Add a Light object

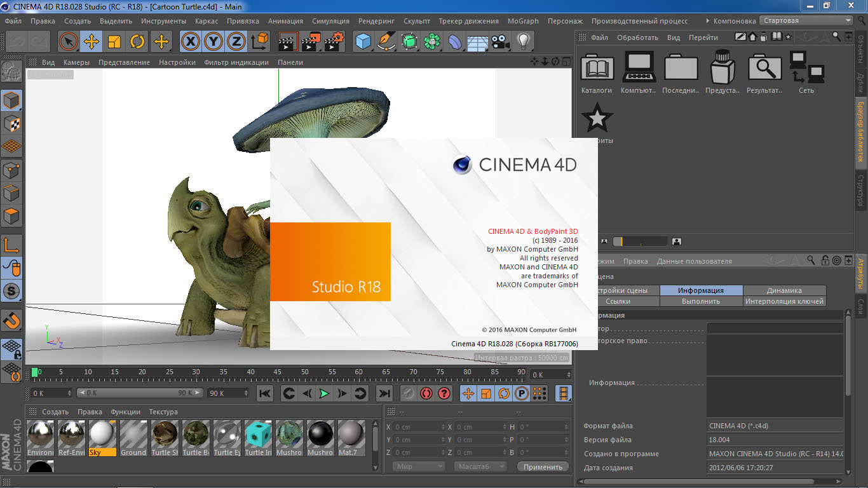pos(523,42)
